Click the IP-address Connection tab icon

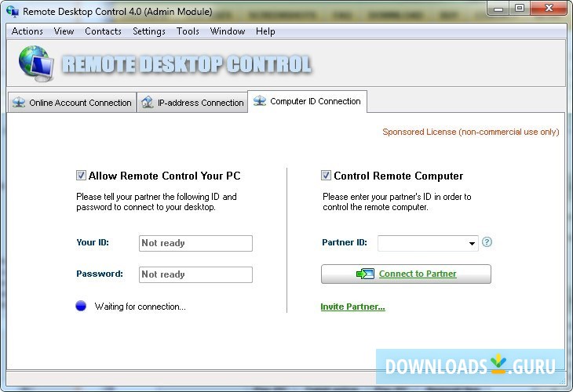(x=148, y=103)
